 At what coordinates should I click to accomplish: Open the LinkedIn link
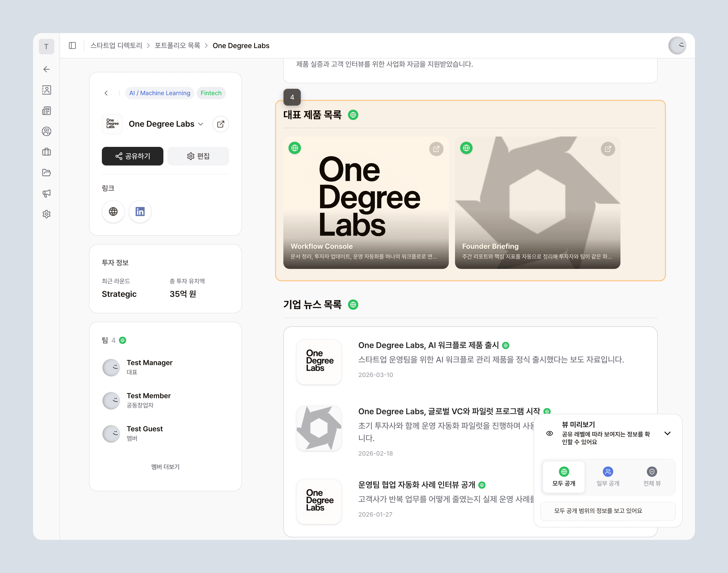point(140,212)
